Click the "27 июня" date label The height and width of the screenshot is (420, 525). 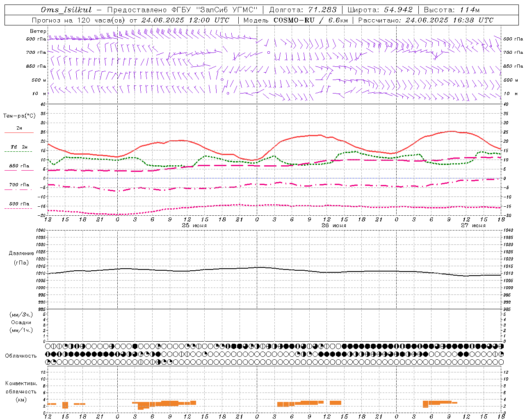(x=473, y=226)
